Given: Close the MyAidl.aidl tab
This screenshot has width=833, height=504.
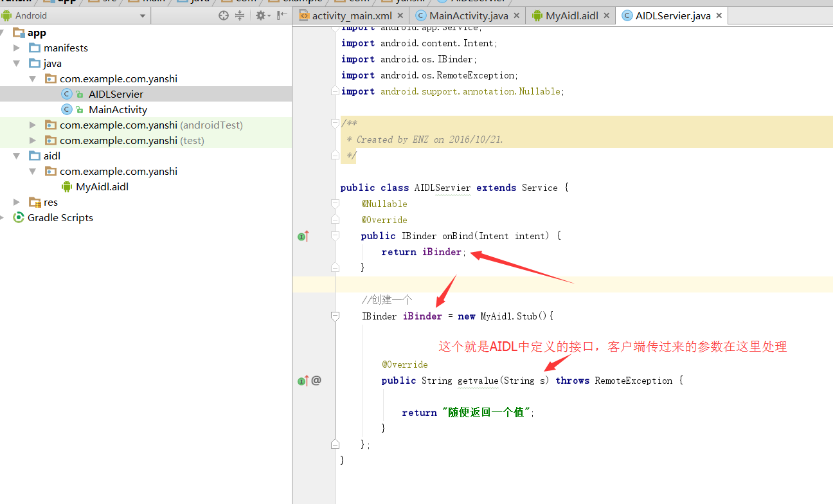Looking at the screenshot, I should pyautogui.click(x=606, y=15).
